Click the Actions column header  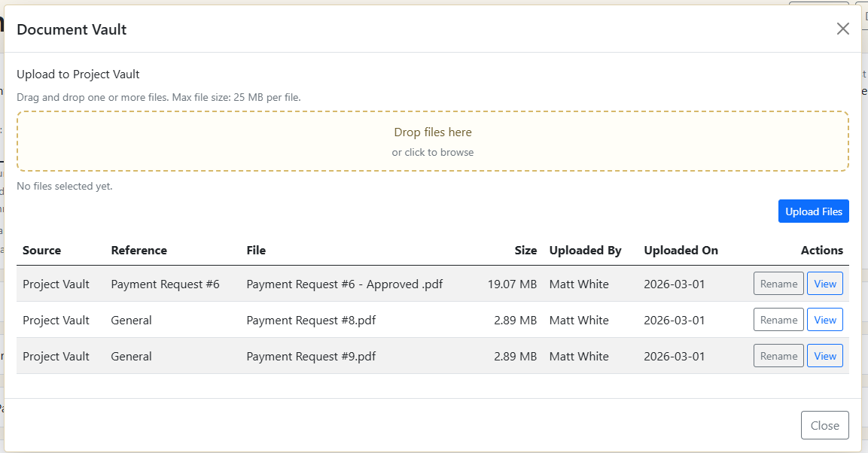point(821,251)
